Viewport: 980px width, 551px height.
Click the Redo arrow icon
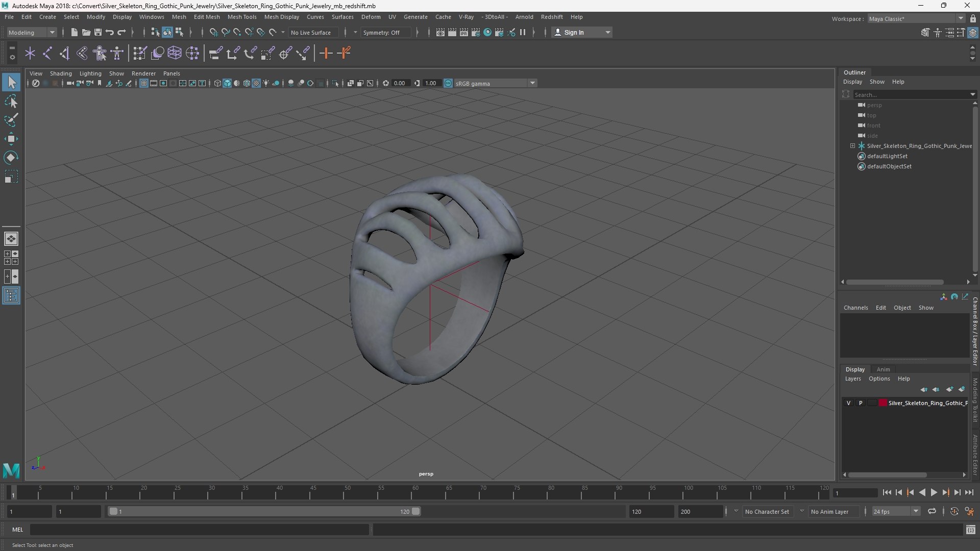click(121, 32)
